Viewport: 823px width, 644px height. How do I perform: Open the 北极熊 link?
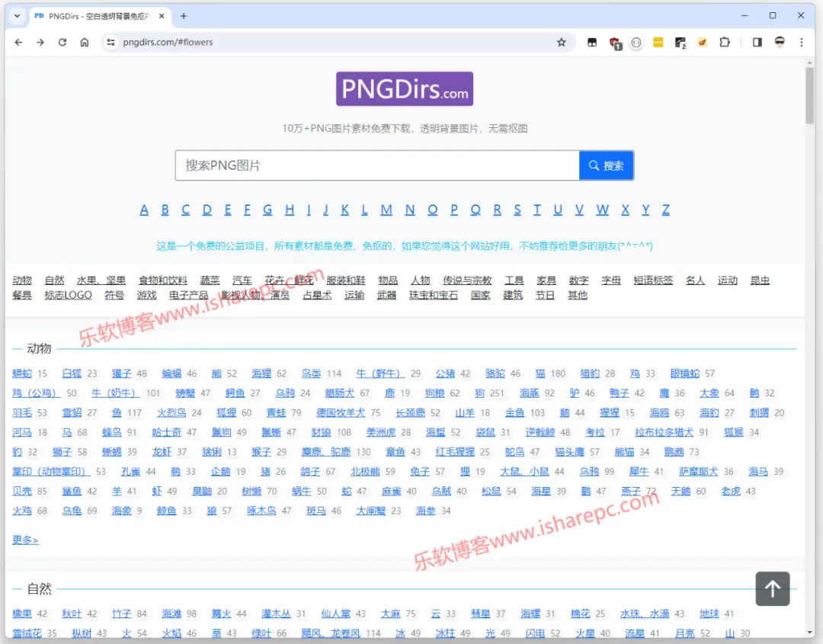(x=365, y=472)
